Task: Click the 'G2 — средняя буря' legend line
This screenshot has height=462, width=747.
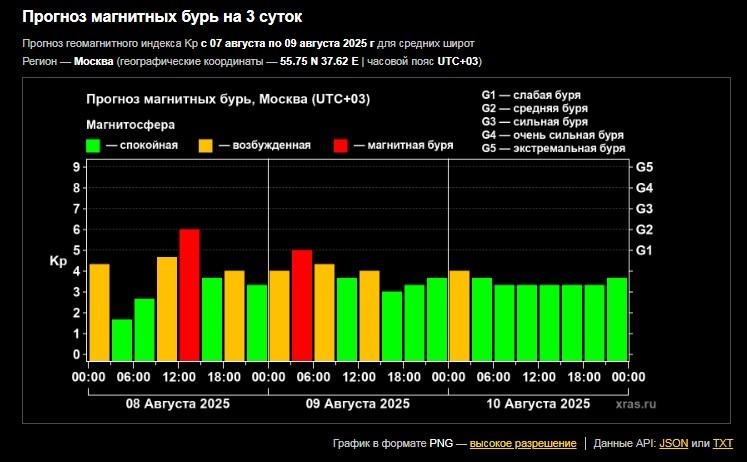Action: (535, 108)
